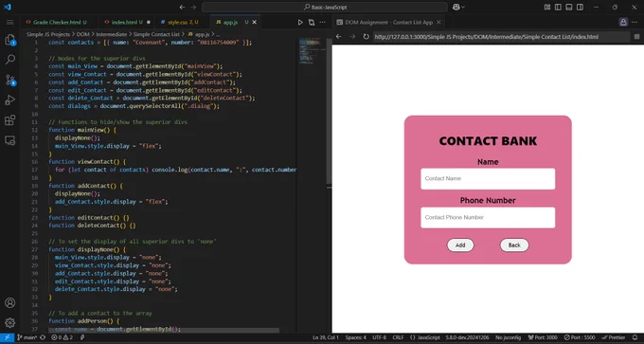Screen dimensions: 644x344
Task: Click the purple lock icon in preview
Action: point(623,22)
